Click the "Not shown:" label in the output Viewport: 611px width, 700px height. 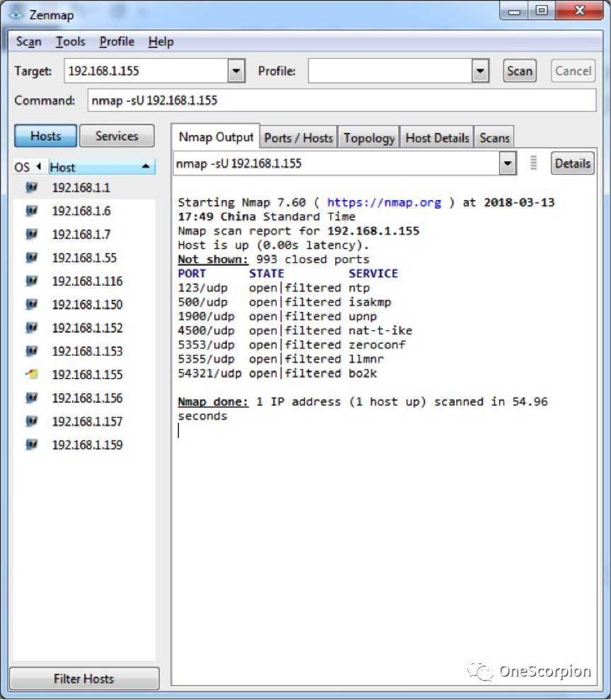213,259
